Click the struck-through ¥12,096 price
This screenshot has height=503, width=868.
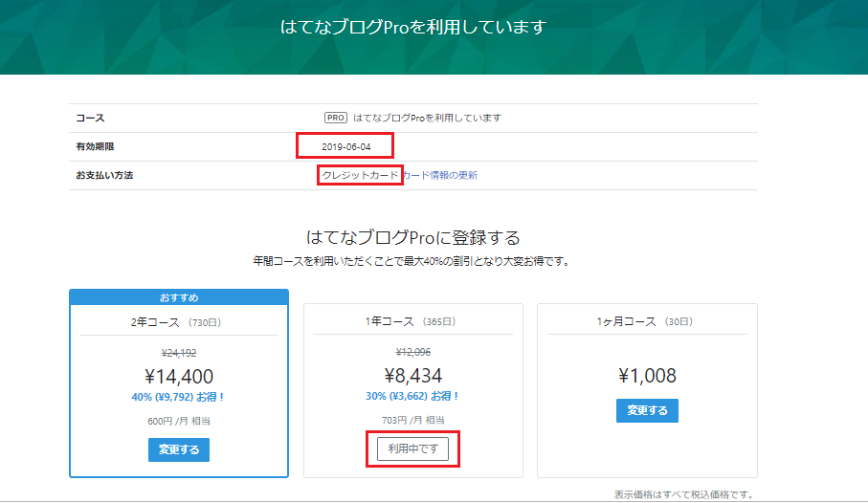coord(413,352)
